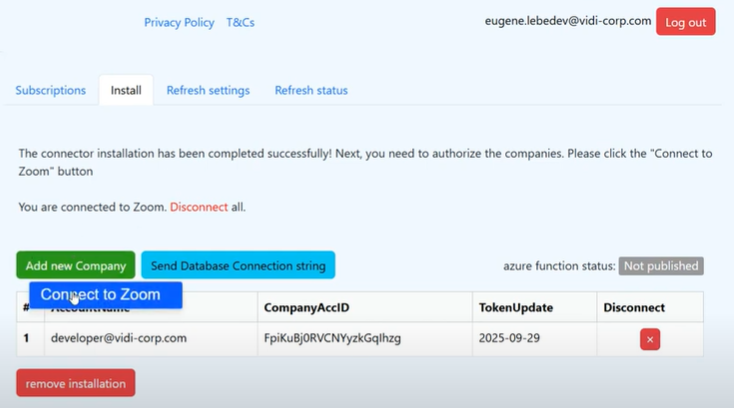The height and width of the screenshot is (408, 734).
Task: Select the Install tab
Action: (126, 90)
